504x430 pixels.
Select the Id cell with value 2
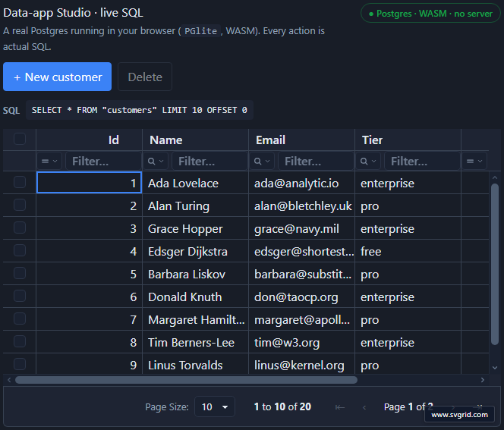pyautogui.click(x=89, y=206)
